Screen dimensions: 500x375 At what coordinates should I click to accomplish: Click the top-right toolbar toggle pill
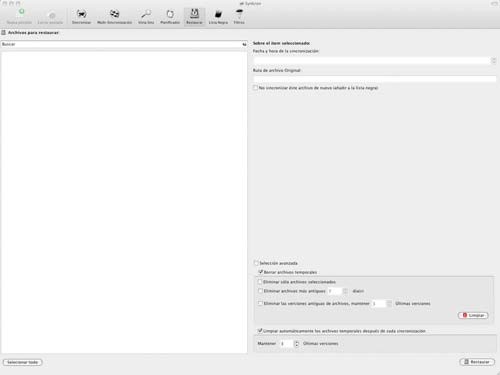[x=494, y=3]
